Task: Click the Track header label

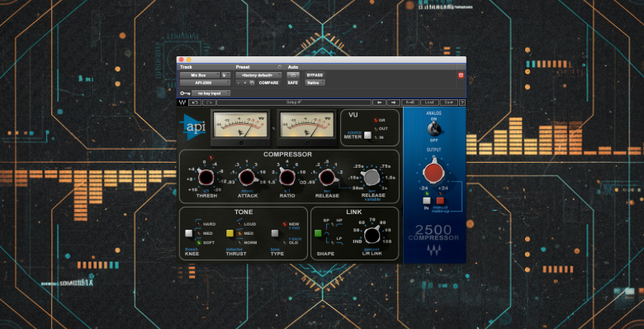Action: pos(186,67)
